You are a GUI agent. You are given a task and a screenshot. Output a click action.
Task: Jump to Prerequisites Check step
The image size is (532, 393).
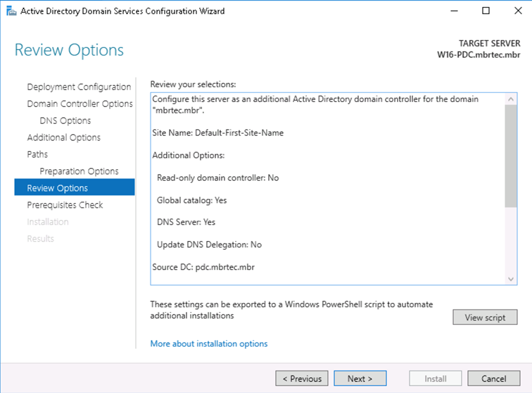tap(65, 205)
